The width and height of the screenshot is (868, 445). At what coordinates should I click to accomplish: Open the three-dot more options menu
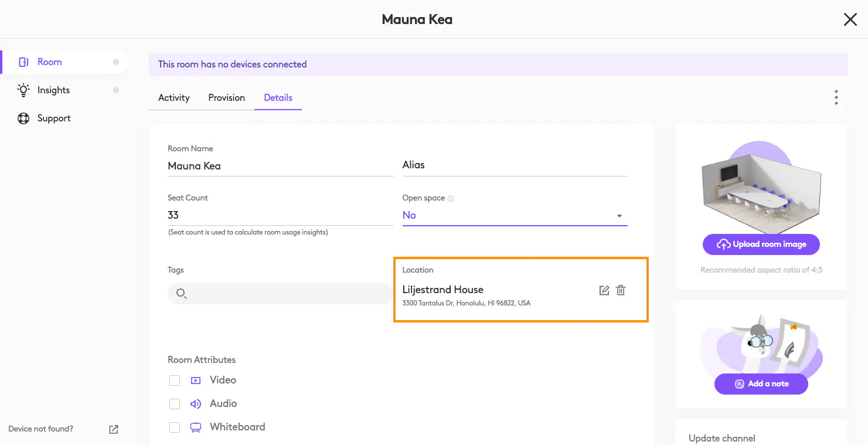click(836, 97)
